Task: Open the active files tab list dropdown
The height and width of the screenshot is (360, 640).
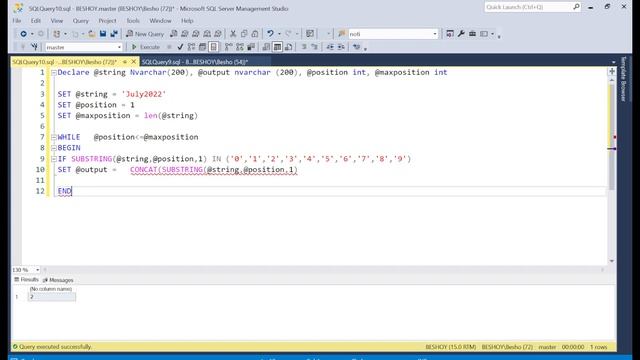Action: point(613,62)
